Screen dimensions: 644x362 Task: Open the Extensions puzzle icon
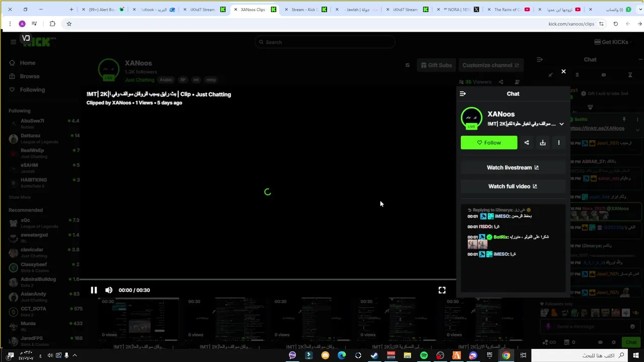[52, 24]
